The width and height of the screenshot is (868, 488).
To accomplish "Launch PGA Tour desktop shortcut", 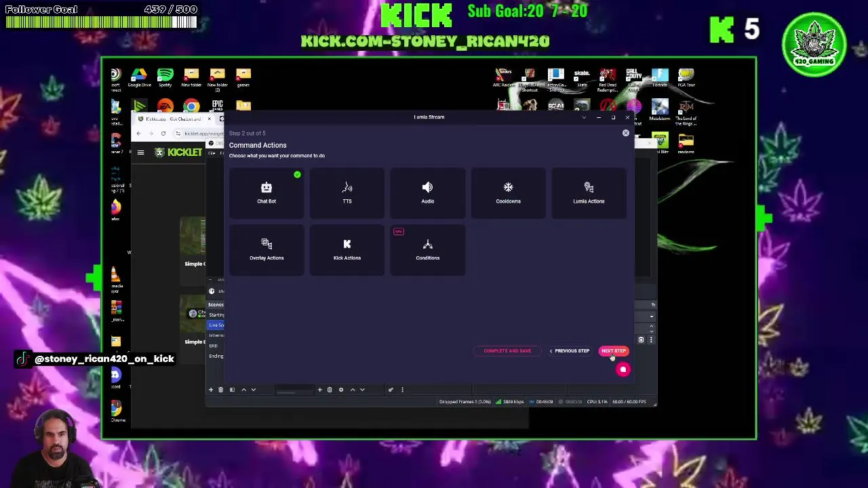I will click(686, 77).
